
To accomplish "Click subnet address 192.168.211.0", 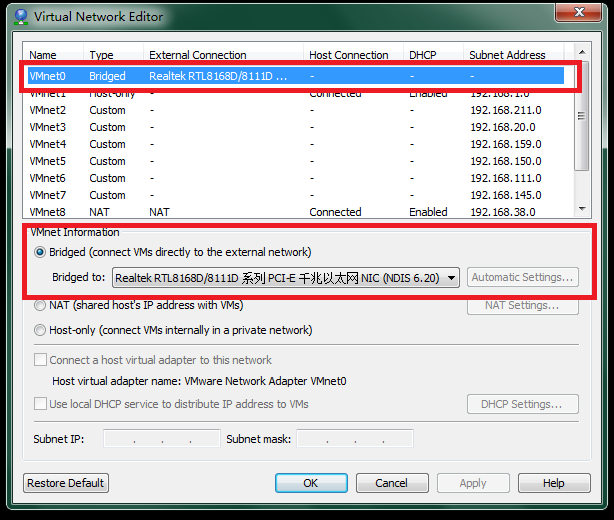I will (x=506, y=110).
